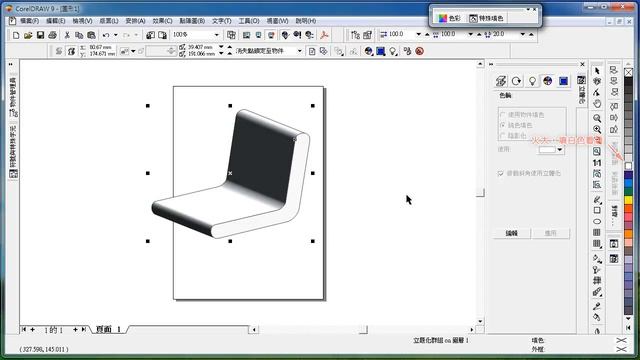Click the Export icon in standard toolbar
640x360 pixels.
click(162, 36)
